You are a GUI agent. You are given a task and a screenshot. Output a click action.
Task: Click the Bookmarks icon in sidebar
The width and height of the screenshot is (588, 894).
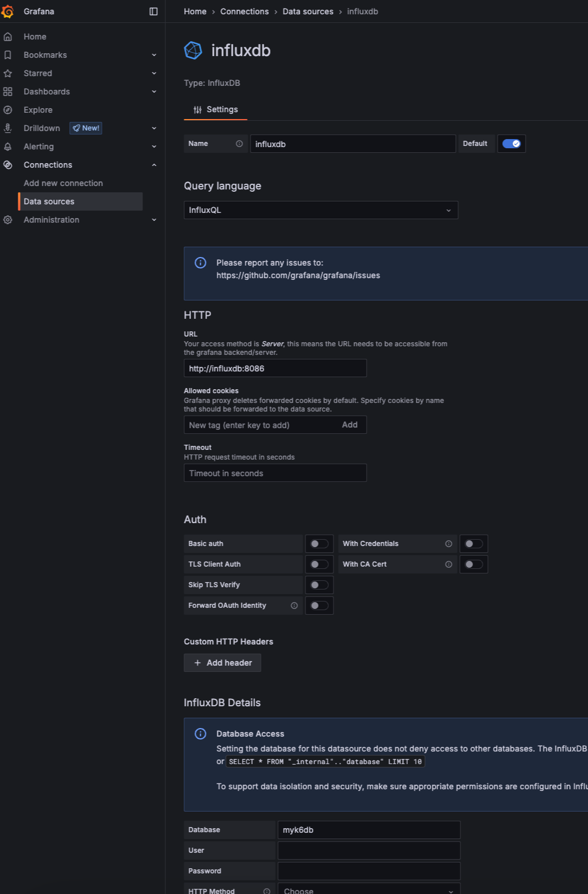pyautogui.click(x=7, y=55)
